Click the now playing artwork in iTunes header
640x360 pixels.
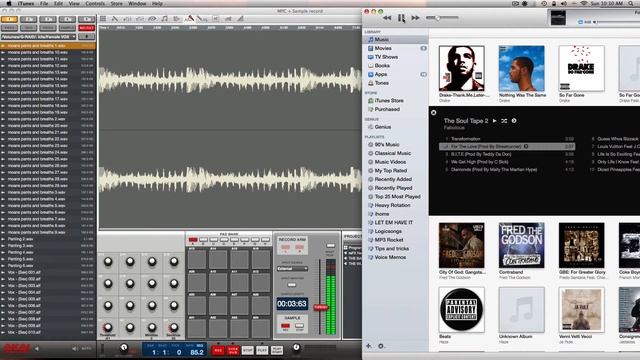tap(558, 18)
